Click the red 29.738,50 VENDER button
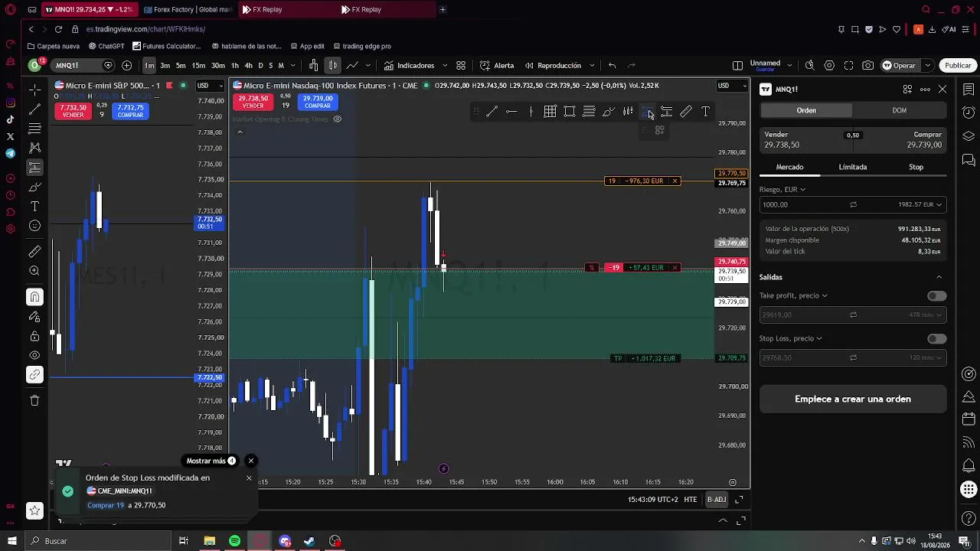Viewport: 980px width, 551px height. tap(253, 102)
